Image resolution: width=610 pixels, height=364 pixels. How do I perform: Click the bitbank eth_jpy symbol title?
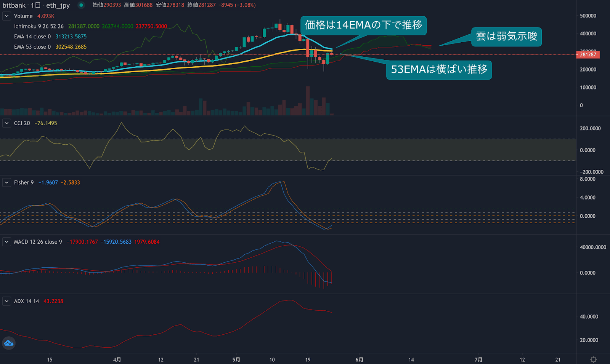click(36, 5)
